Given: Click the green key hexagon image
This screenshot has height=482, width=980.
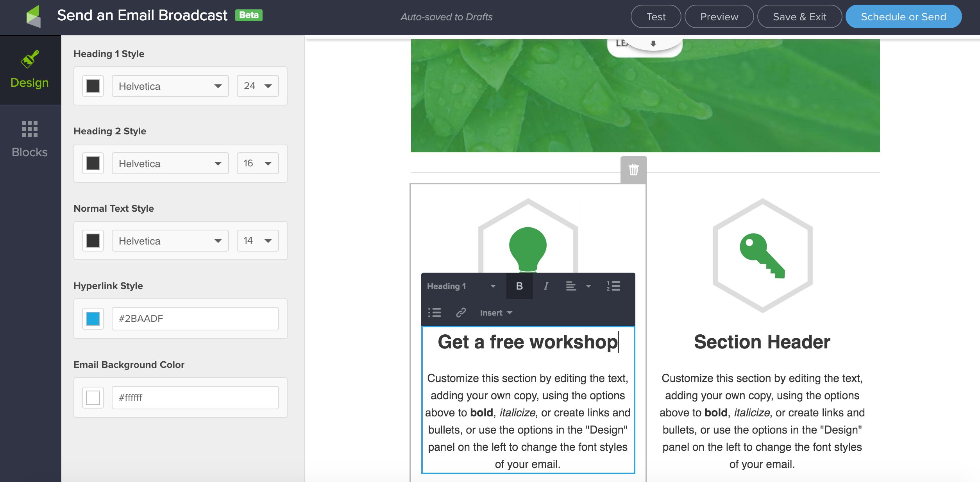Looking at the screenshot, I should click(x=762, y=256).
